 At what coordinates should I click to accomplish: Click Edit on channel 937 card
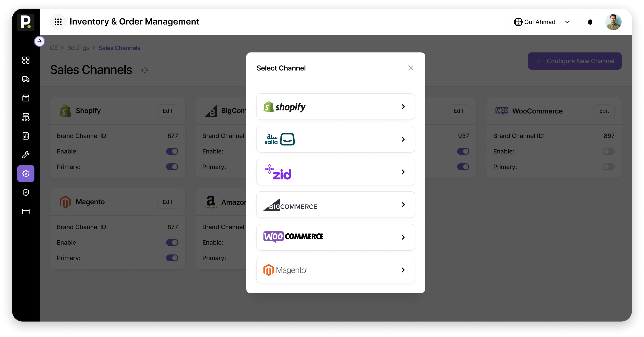(x=459, y=111)
